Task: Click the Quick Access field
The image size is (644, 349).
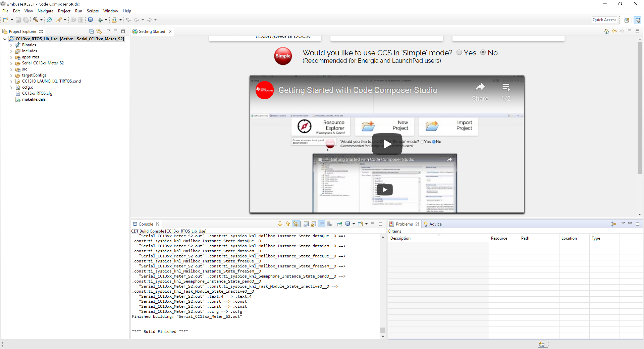Action: pos(604,20)
